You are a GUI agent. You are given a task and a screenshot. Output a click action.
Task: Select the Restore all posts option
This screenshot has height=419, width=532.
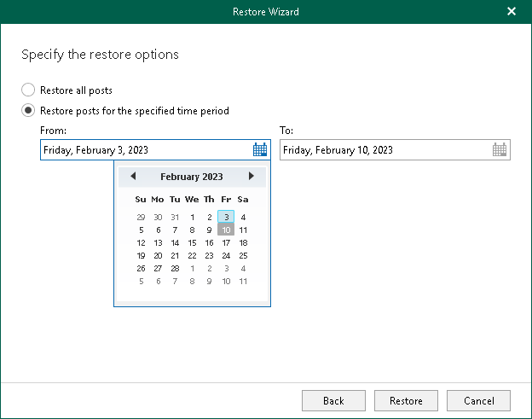click(28, 90)
